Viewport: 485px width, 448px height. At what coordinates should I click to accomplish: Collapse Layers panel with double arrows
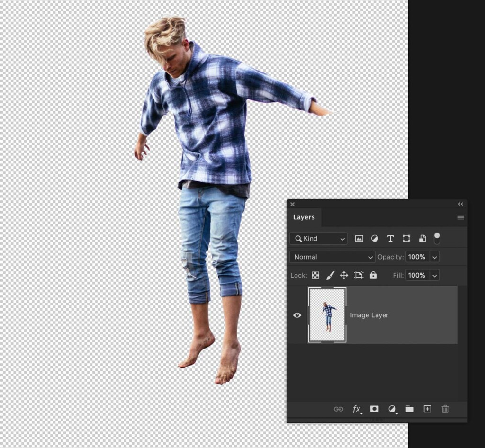460,204
